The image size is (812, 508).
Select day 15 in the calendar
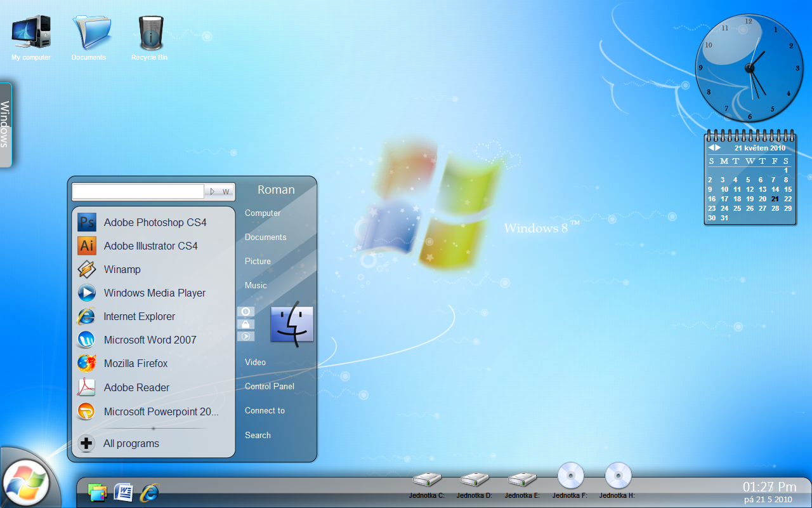pos(788,189)
